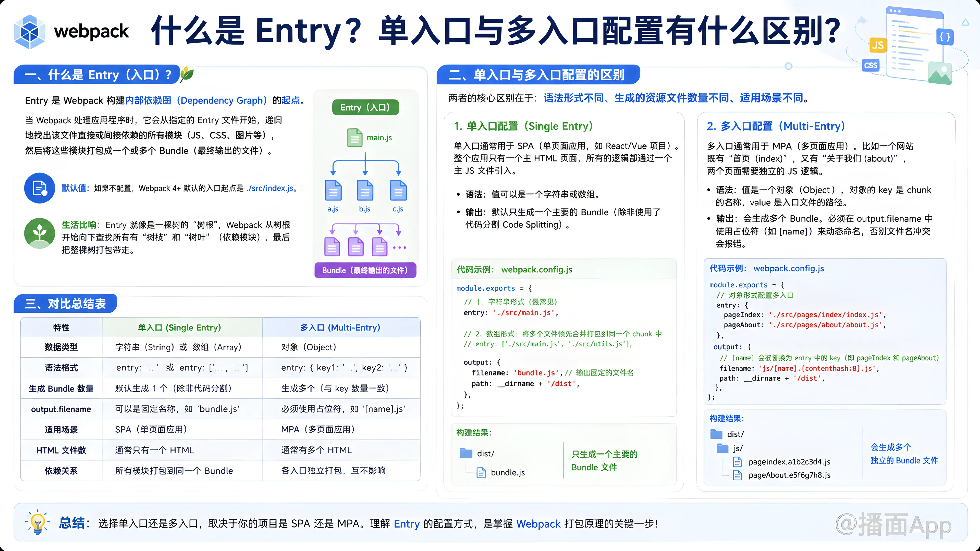This screenshot has height=551, width=980.
Task: Click the lightbulb icon beside 总结
Action: [37, 522]
